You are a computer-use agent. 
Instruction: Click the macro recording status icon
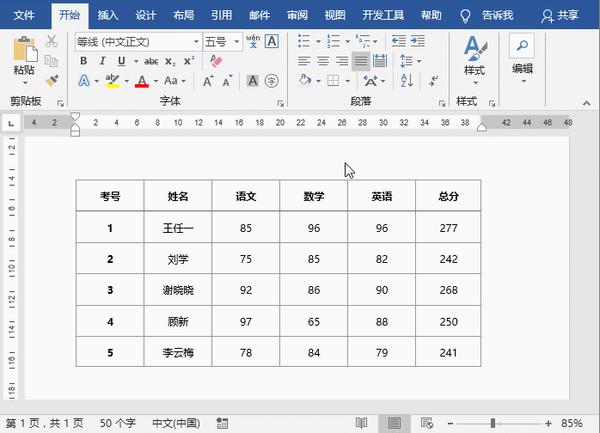[x=222, y=423]
